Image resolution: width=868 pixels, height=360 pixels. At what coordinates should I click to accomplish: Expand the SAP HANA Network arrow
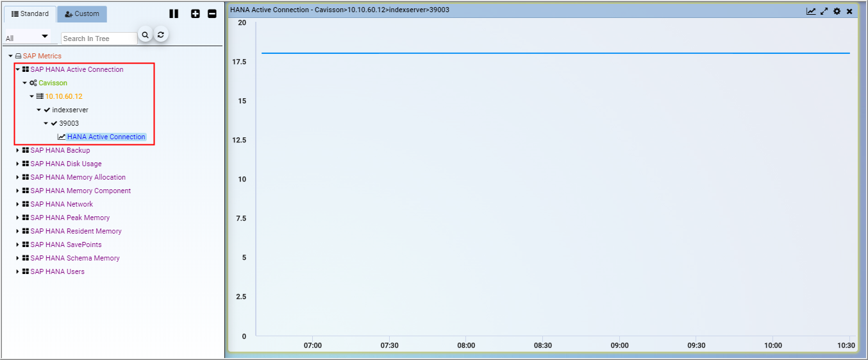click(18, 204)
